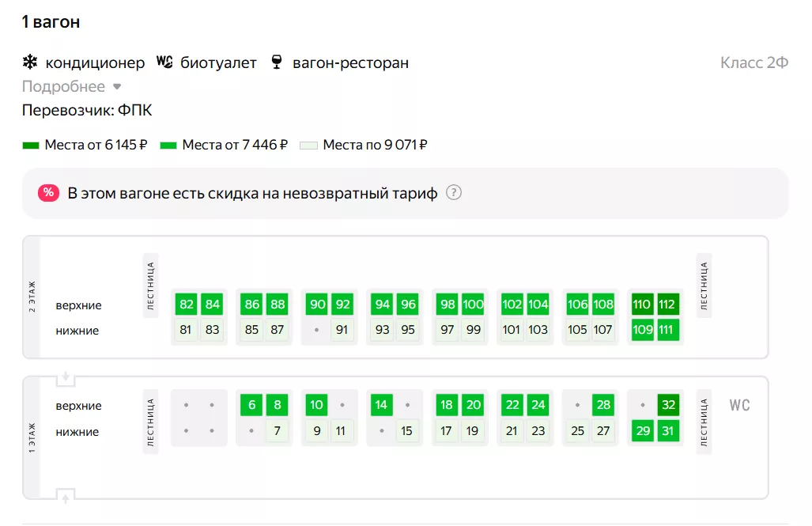Viewport: 812px width, 526px height.
Task: Click the up arrow below first floor
Action: [x=66, y=497]
